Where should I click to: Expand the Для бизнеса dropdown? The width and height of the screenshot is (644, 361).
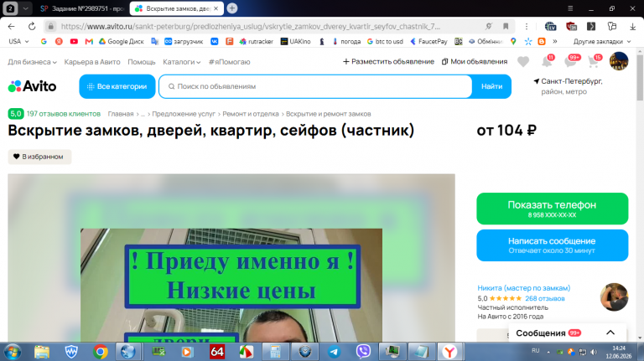32,62
